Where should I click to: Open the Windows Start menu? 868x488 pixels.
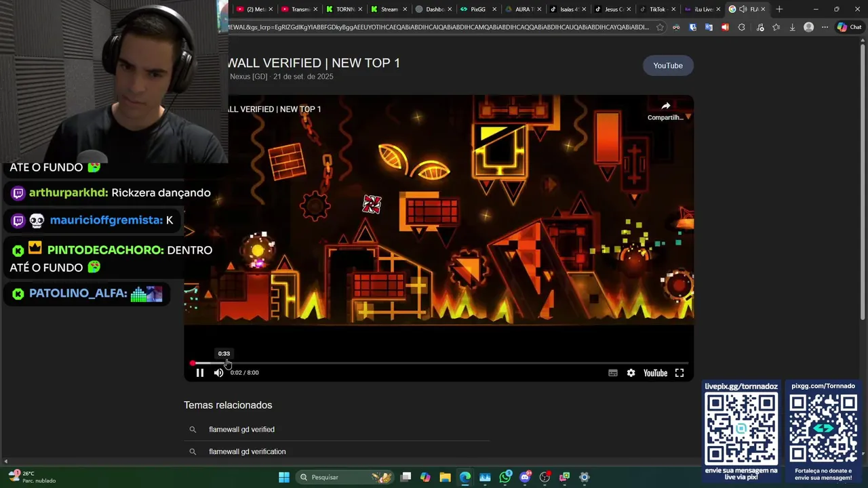[284, 477]
